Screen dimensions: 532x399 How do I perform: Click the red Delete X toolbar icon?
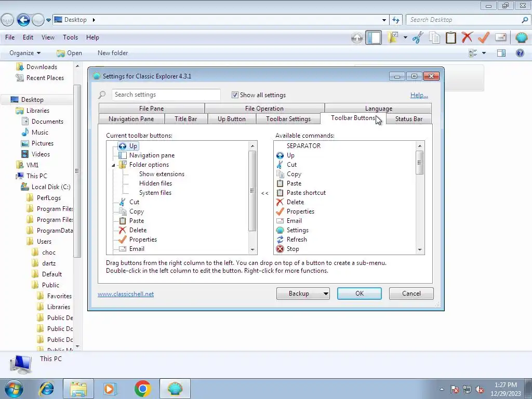[467, 37]
